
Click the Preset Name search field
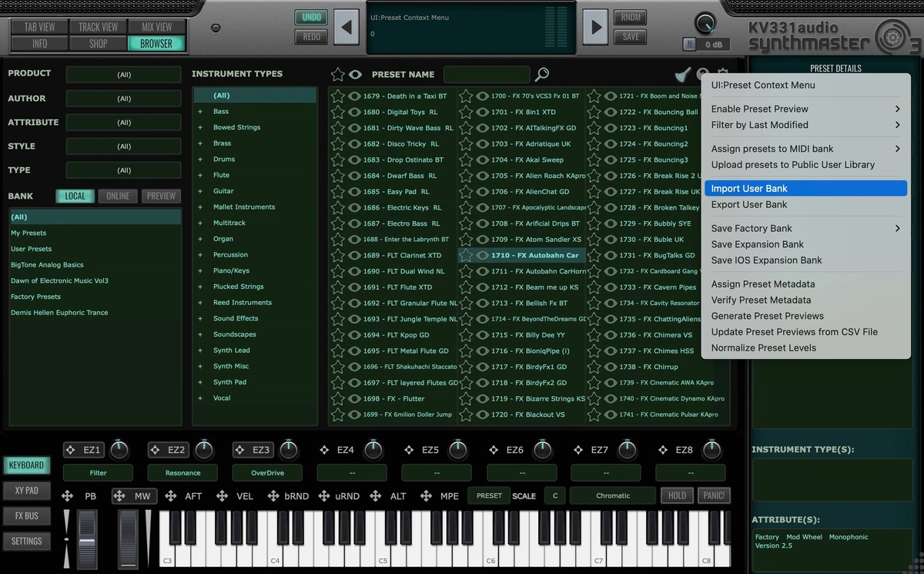pos(487,75)
